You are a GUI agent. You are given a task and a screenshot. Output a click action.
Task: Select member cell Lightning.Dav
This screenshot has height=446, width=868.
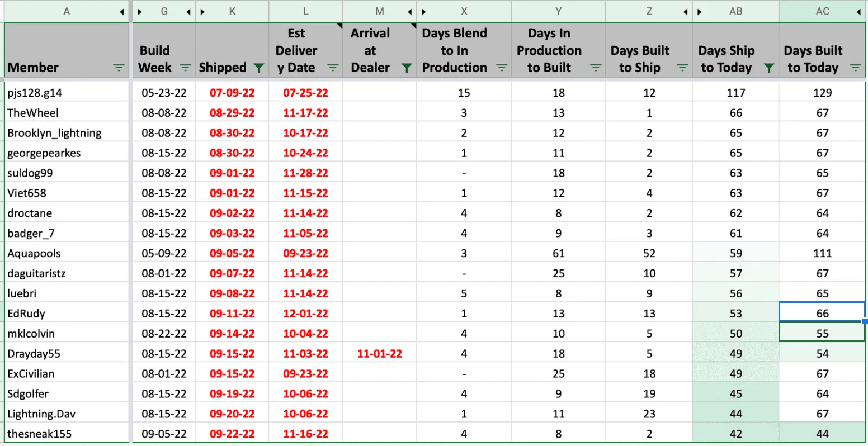click(67, 415)
